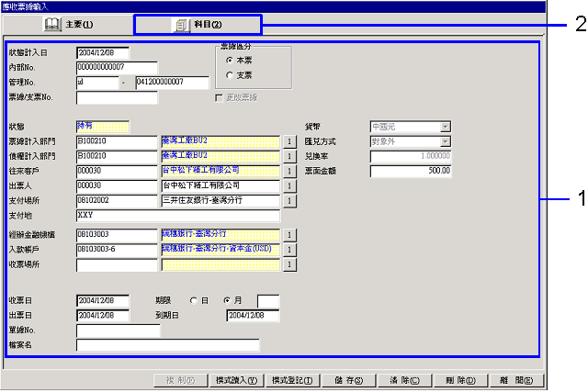Open lookup for 入款帳戶 field

pos(288,250)
